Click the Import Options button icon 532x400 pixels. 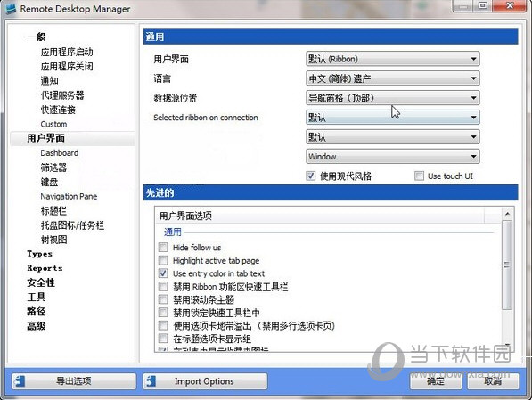pyautogui.click(x=151, y=381)
